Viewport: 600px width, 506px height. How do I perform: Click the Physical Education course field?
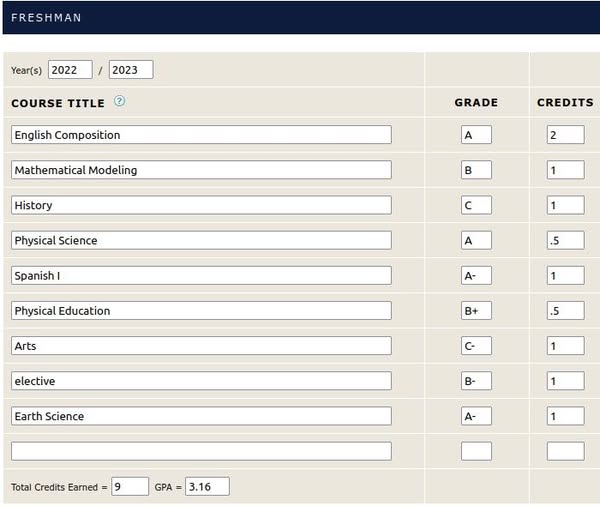click(x=201, y=311)
